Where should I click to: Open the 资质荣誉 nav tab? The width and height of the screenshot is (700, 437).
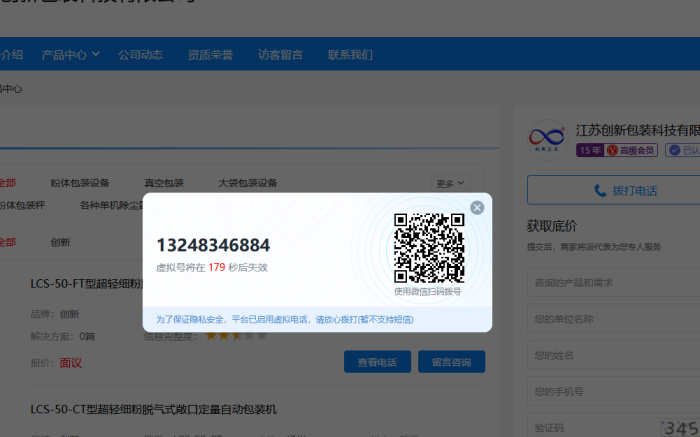(210, 55)
